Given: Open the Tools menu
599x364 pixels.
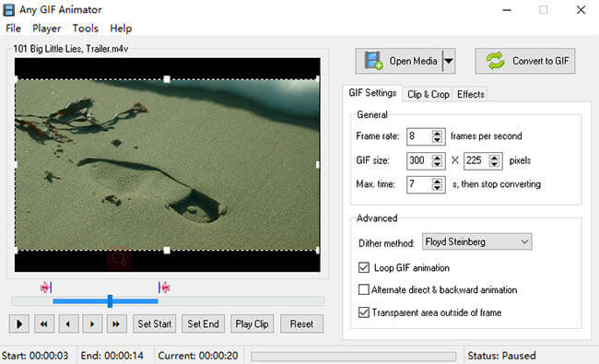Looking at the screenshot, I should (85, 29).
